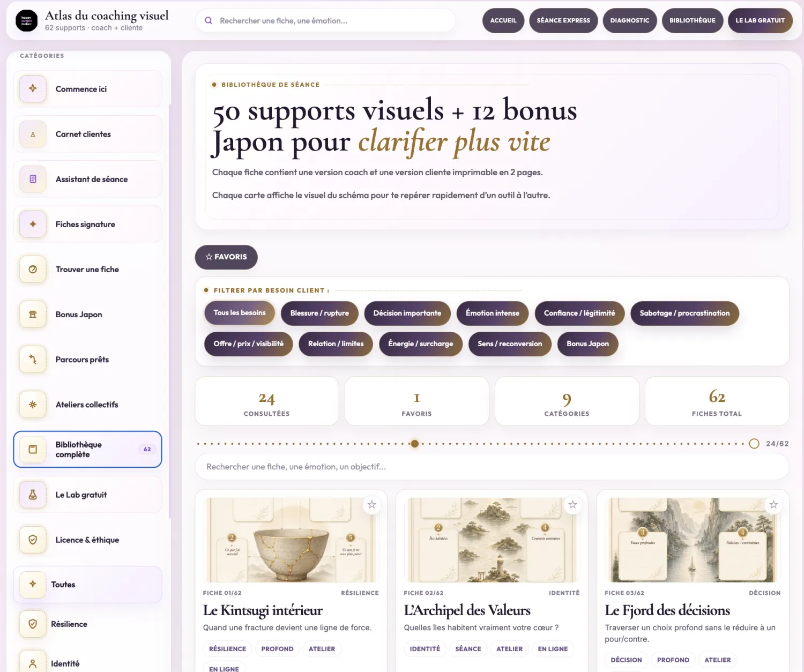Click the progress end circle marker
The height and width of the screenshot is (672, 804).
754,444
